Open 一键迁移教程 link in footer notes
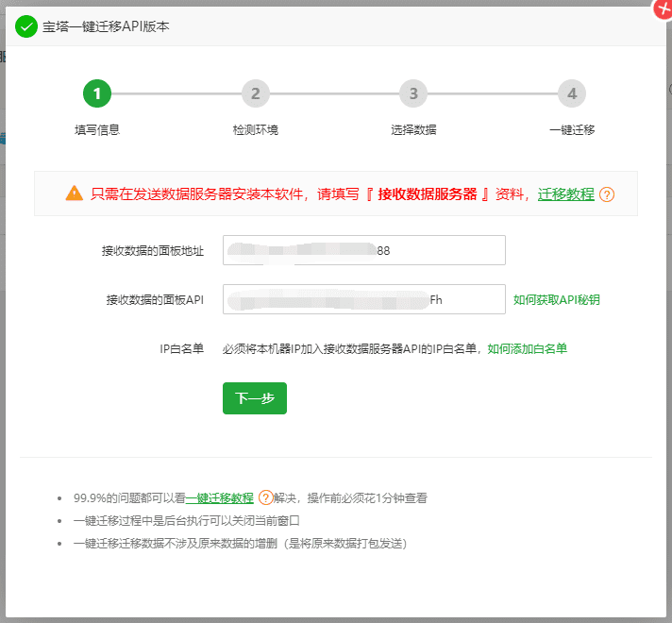The image size is (672, 623). coord(219,497)
